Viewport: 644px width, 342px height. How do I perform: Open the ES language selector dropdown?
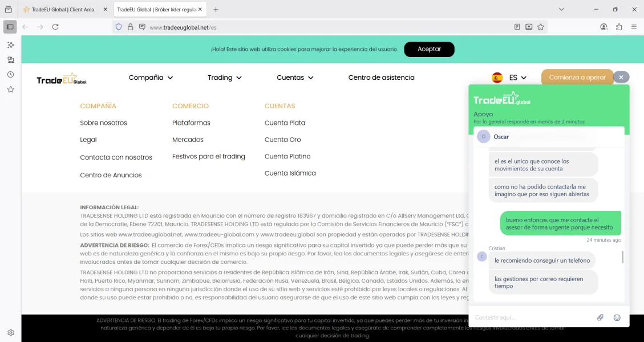509,78
